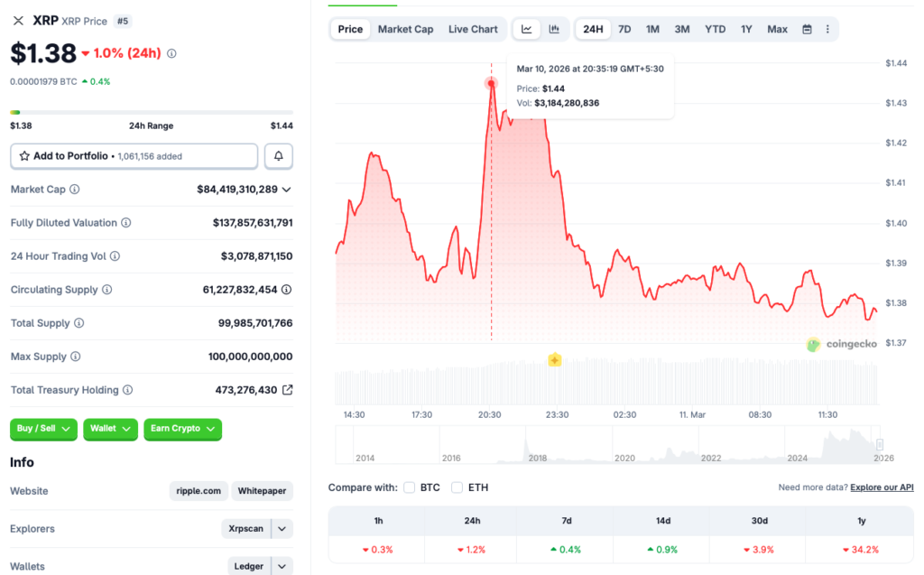Screen dimensions: 924x575
Task: Open the three-dot chart options menu
Action: click(827, 29)
